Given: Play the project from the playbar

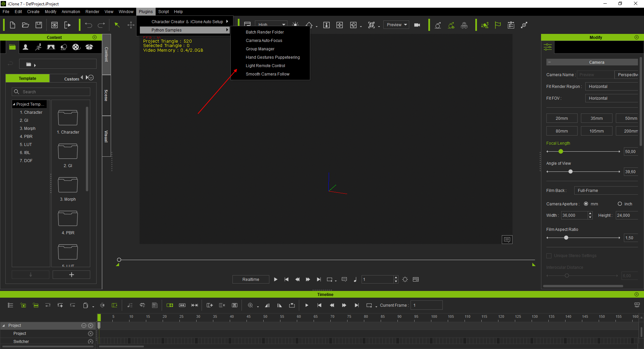Looking at the screenshot, I should coord(276,279).
